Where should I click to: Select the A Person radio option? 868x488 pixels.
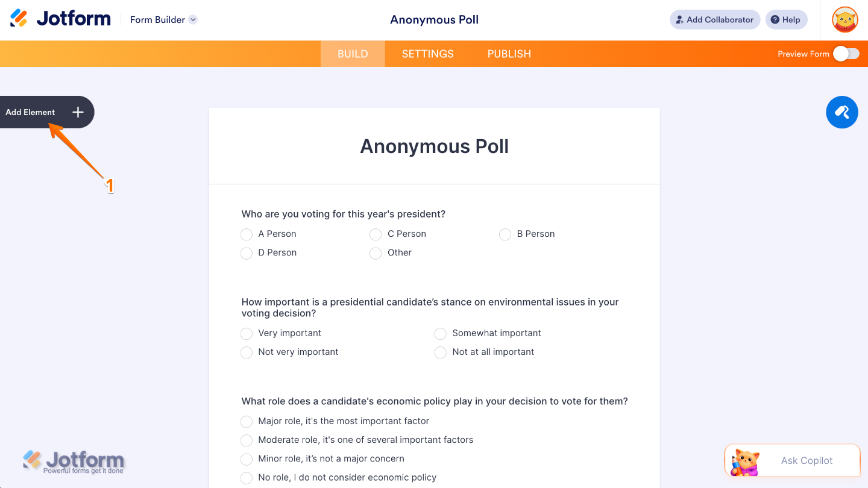(246, 234)
